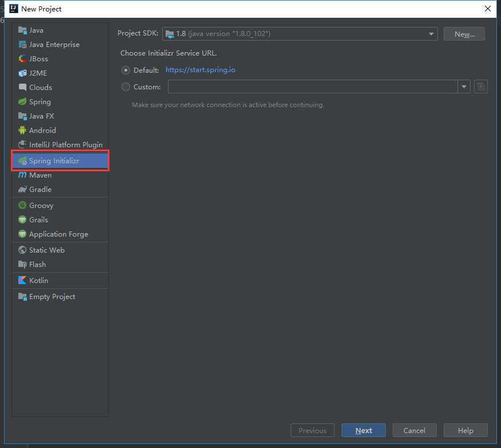501x448 pixels.
Task: Click the disabled Previous button
Action: [x=312, y=430]
